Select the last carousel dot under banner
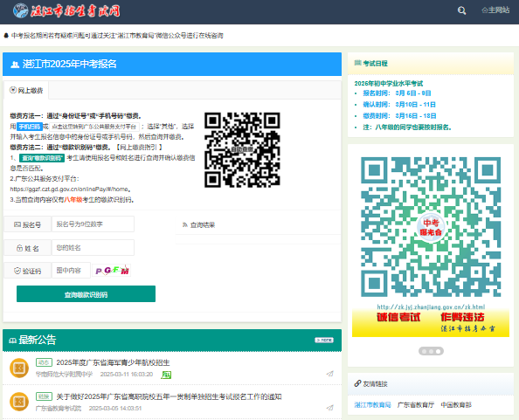 coord(438,351)
